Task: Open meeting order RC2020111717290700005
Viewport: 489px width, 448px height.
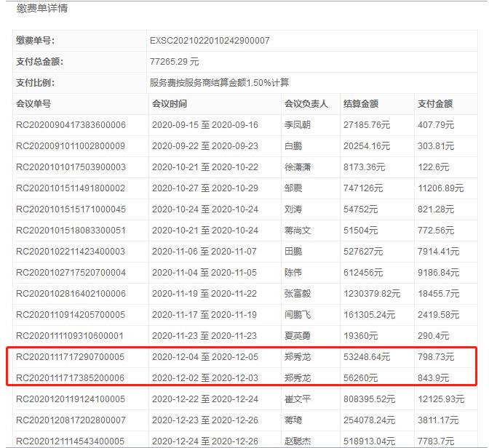Action: point(71,357)
